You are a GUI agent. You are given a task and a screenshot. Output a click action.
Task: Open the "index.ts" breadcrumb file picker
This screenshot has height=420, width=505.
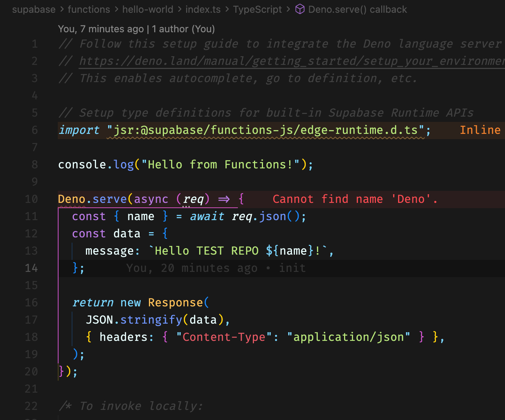203,9
